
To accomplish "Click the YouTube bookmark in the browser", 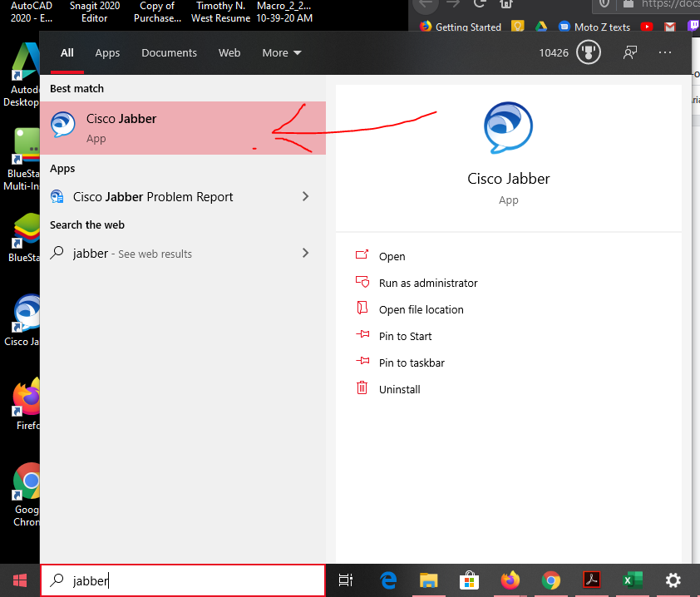I will pyautogui.click(x=646, y=27).
